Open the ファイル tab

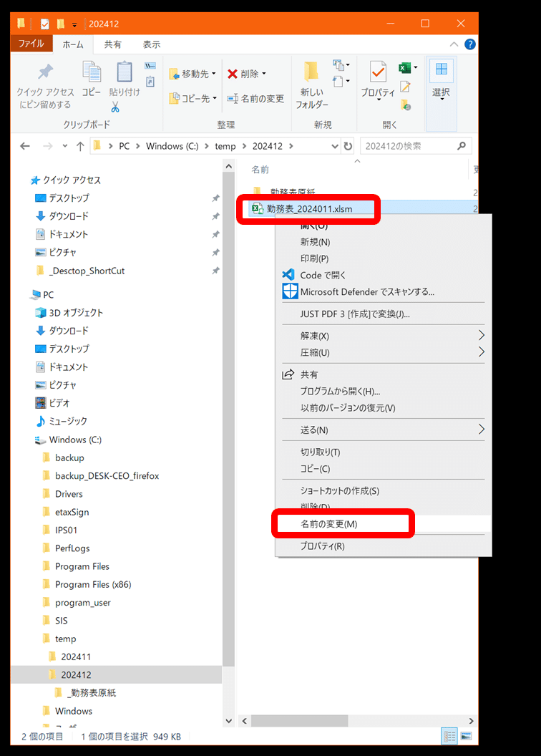(31, 44)
